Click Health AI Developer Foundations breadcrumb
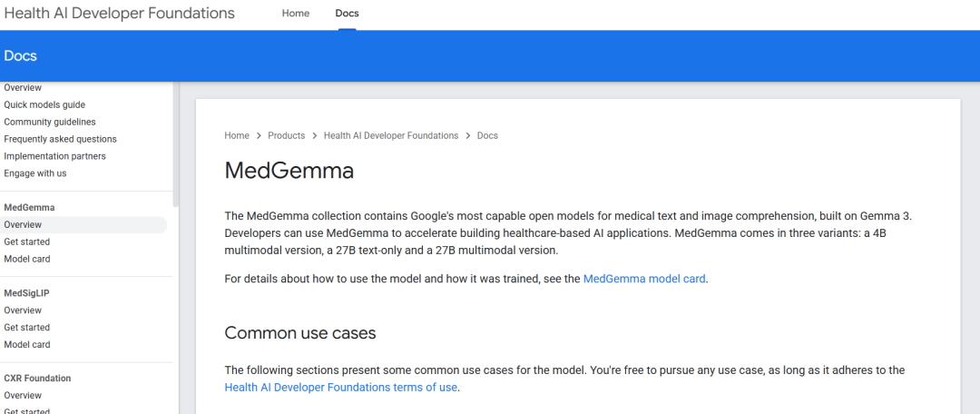Image resolution: width=980 pixels, height=414 pixels. (391, 135)
